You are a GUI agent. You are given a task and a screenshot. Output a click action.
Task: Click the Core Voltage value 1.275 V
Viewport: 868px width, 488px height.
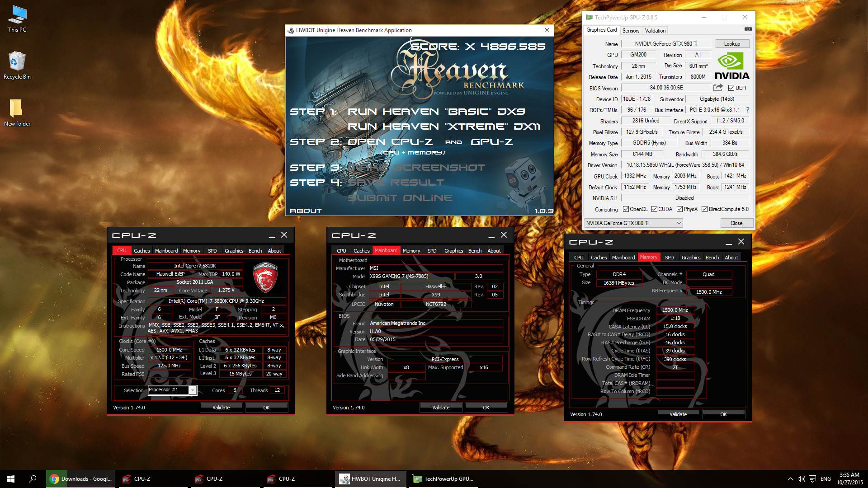click(x=226, y=291)
